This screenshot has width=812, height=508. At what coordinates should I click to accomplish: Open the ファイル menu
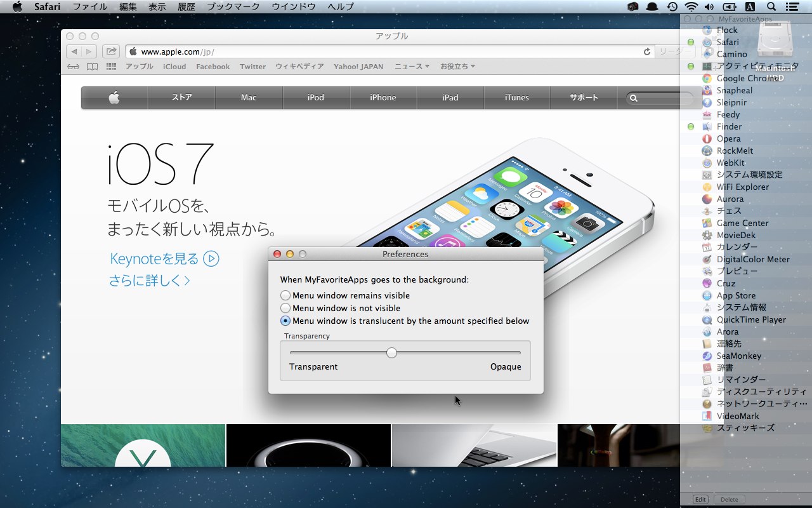coord(89,7)
